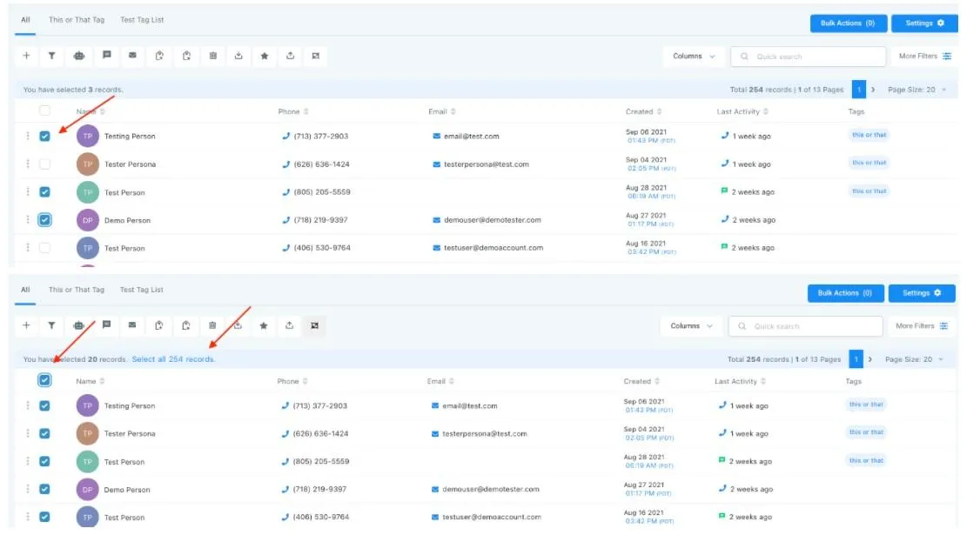This screenshot has width=980, height=542.
Task: Click the plus add icon in lower view toolbar
Action: [x=26, y=325]
